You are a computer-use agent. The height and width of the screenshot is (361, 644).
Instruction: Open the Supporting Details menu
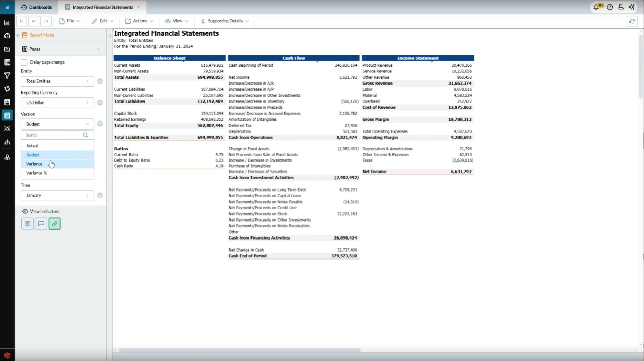point(225,21)
